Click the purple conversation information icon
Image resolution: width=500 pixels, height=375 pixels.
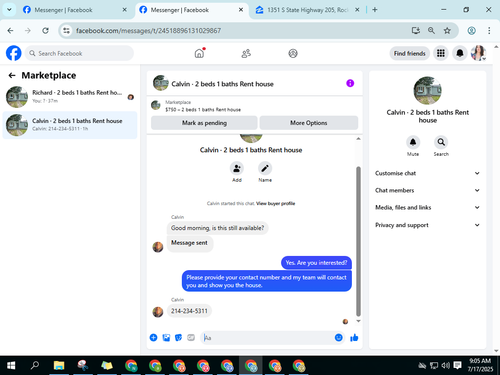point(350,83)
